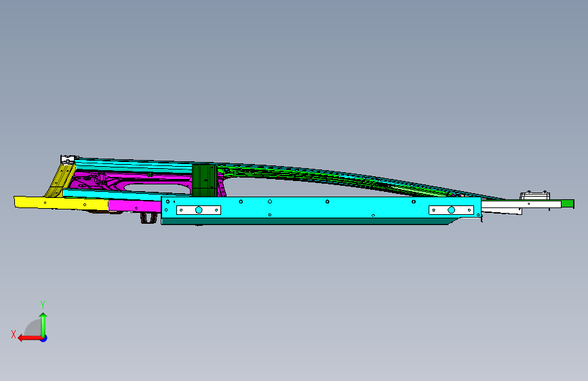Image resolution: width=588 pixels, height=381 pixels.
Task: Click the 'X' label on the axis triad
Action: coord(14,334)
